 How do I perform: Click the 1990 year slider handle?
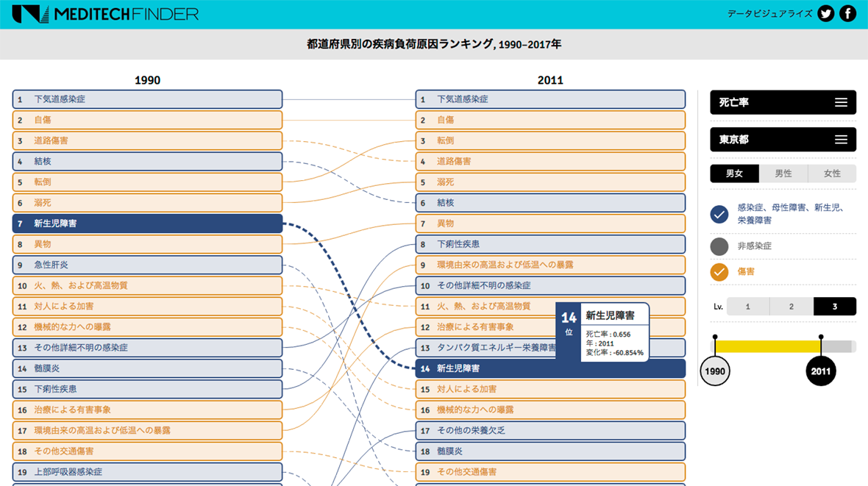(715, 371)
